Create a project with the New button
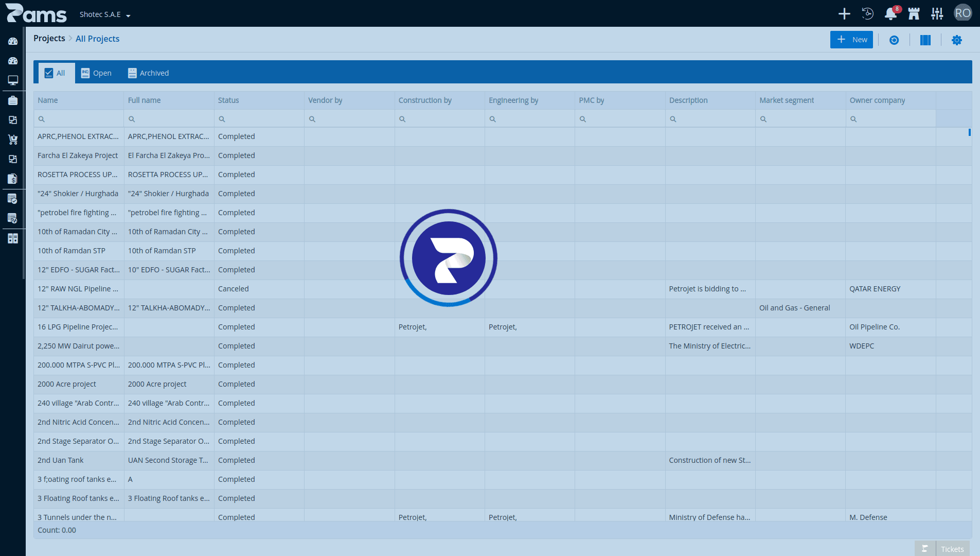This screenshot has width=980, height=556. click(x=851, y=40)
